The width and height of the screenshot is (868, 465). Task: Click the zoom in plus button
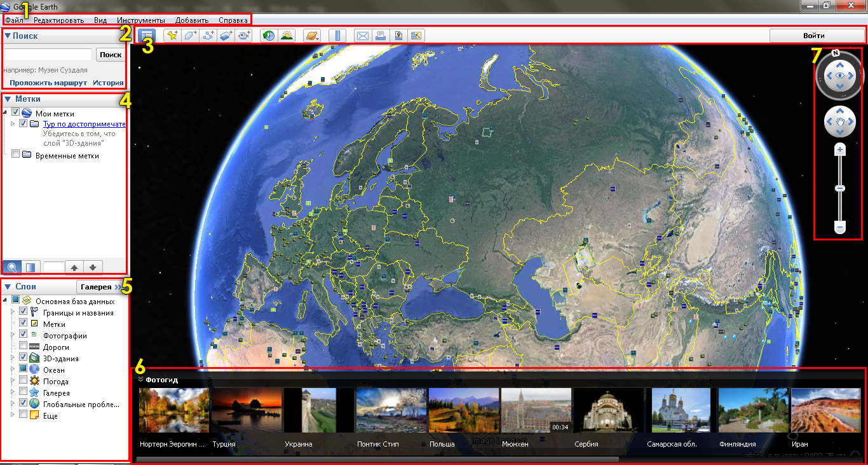pyautogui.click(x=840, y=150)
